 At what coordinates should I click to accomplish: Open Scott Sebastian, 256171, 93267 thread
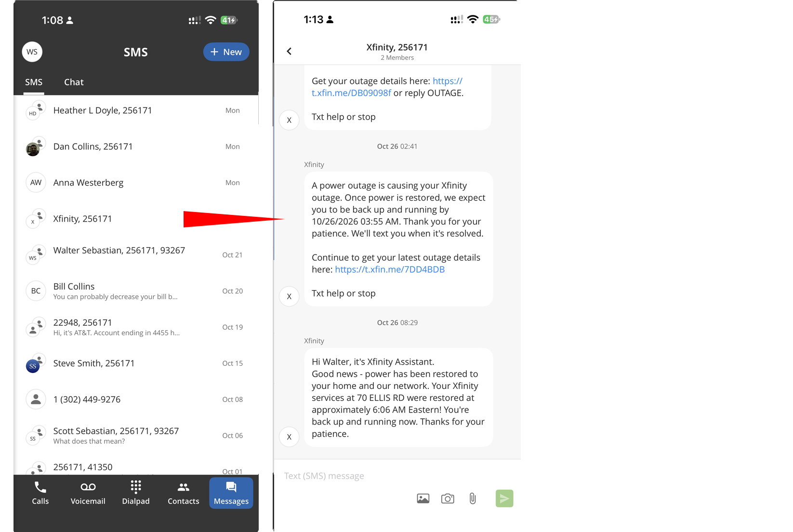point(136,435)
